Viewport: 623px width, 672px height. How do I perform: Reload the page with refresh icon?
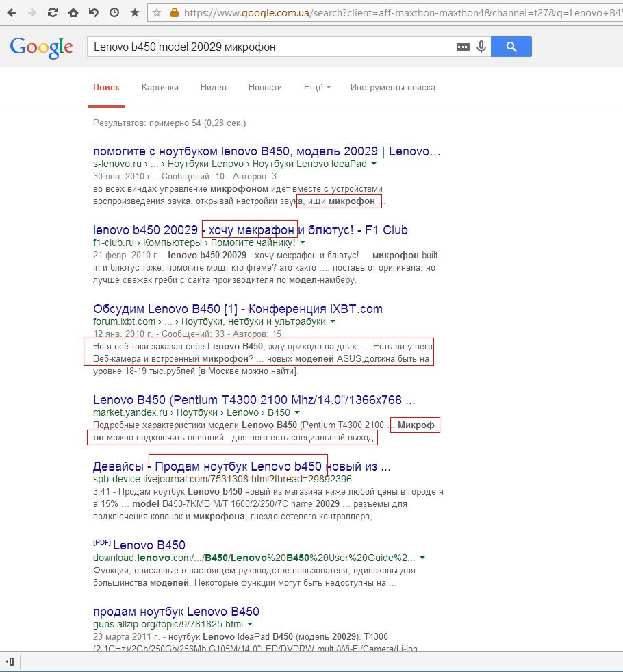(x=52, y=12)
